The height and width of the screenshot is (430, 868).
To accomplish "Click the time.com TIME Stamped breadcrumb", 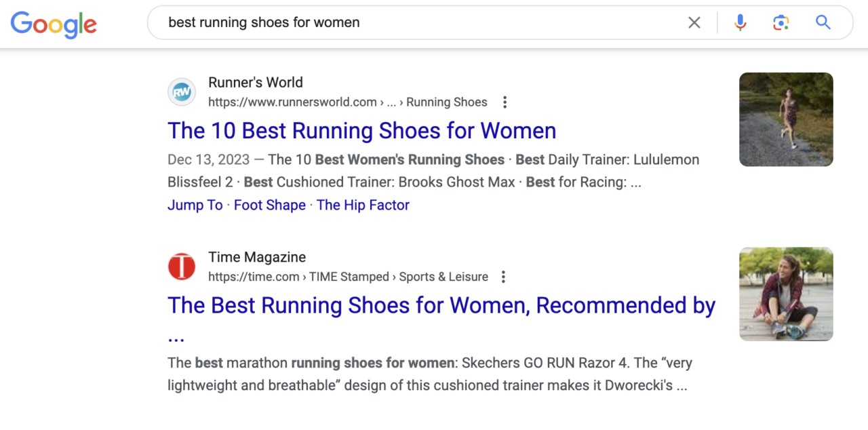I will [x=348, y=277].
